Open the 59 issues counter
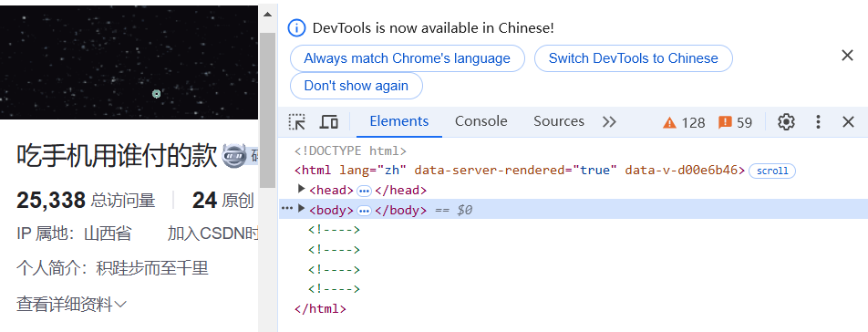868x332 pixels. pyautogui.click(x=735, y=122)
